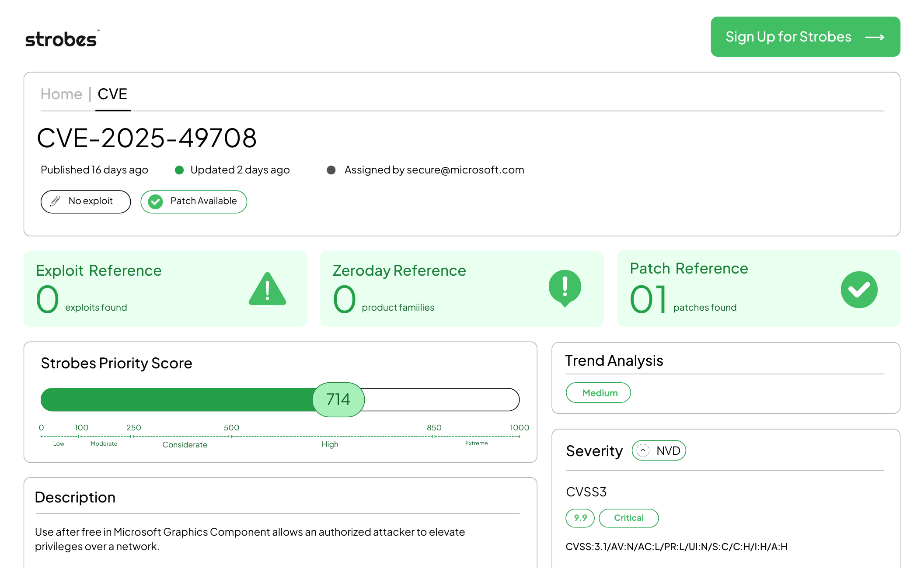
Task: Toggle the No exploit status badge
Action: [85, 201]
